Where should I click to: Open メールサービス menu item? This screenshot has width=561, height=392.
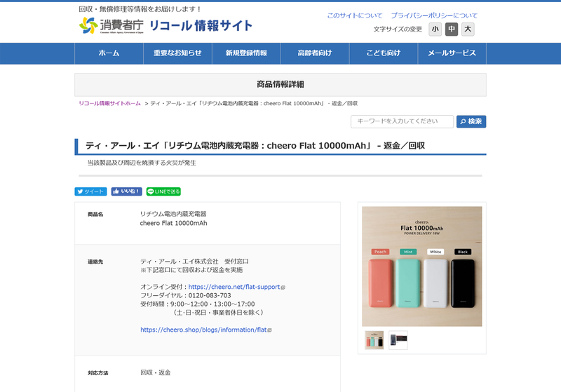pyautogui.click(x=452, y=53)
